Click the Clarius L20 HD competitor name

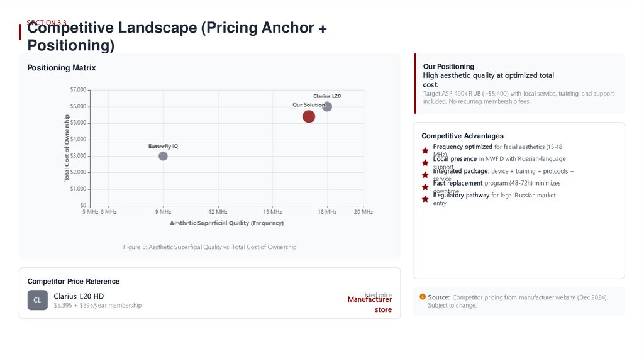pos(79,296)
